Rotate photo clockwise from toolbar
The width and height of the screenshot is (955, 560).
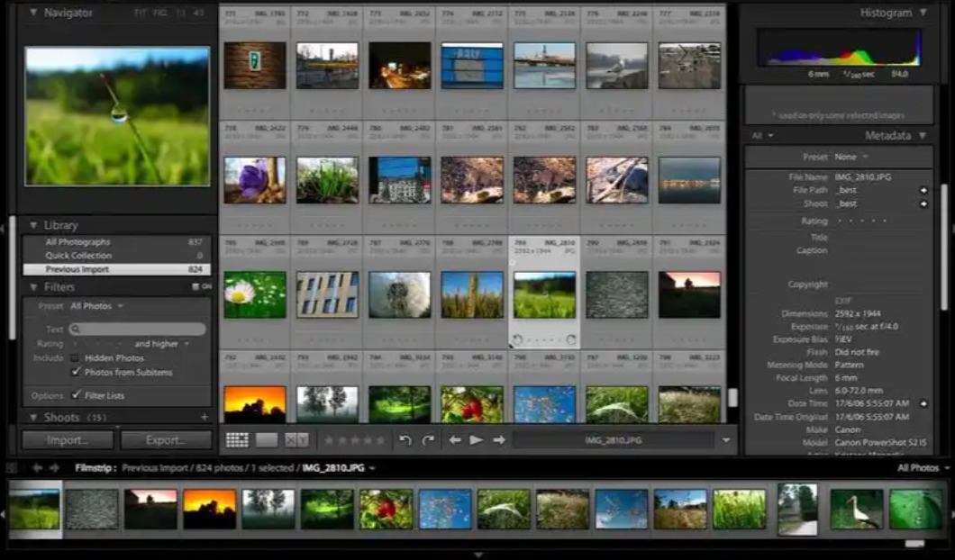click(x=428, y=440)
